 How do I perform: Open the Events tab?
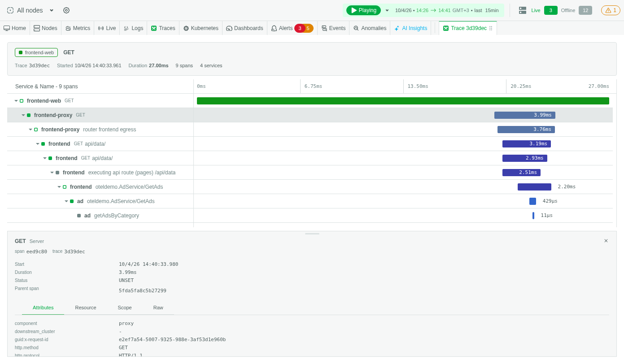tap(333, 28)
